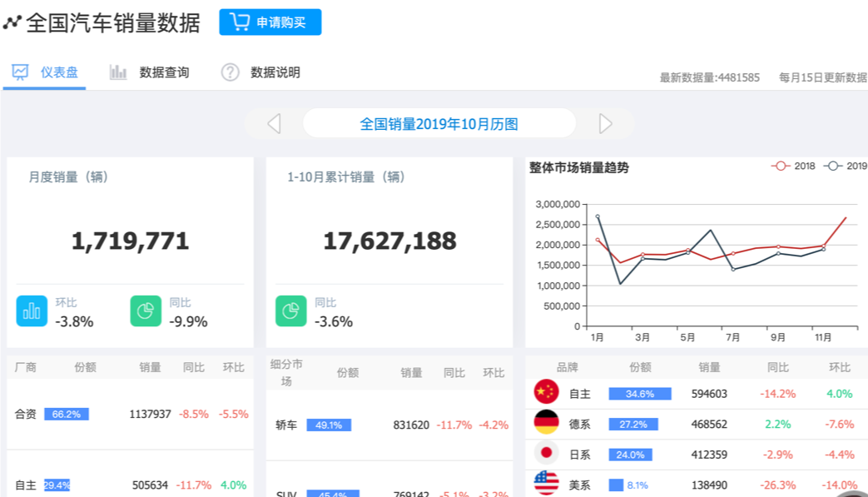Screen dimensions: 868x497
Task: Click the green pie 同比 icon under monthly sales
Action: pos(146,311)
